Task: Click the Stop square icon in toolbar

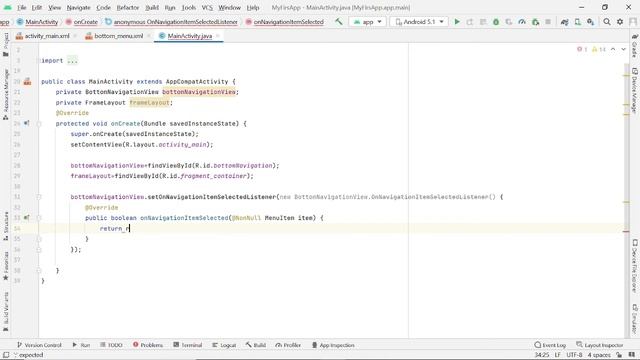Action: [x=548, y=22]
